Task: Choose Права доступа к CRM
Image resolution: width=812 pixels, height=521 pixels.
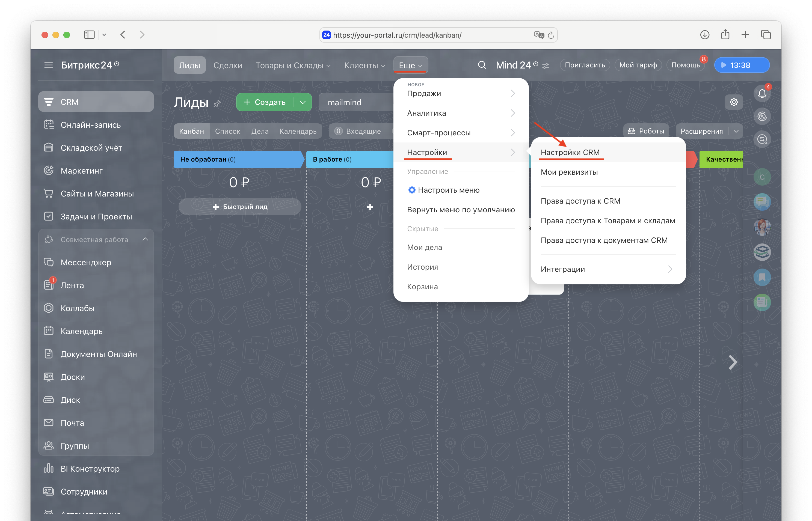Action: [580, 201]
